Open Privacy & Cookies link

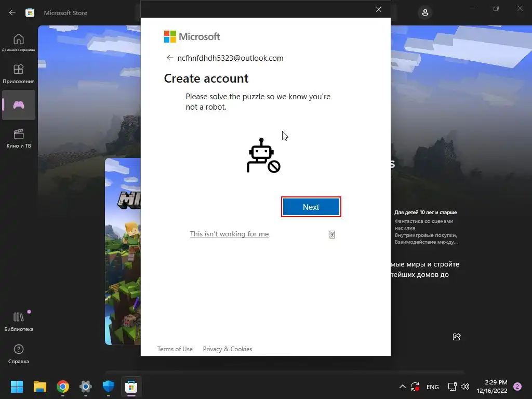[228, 349]
